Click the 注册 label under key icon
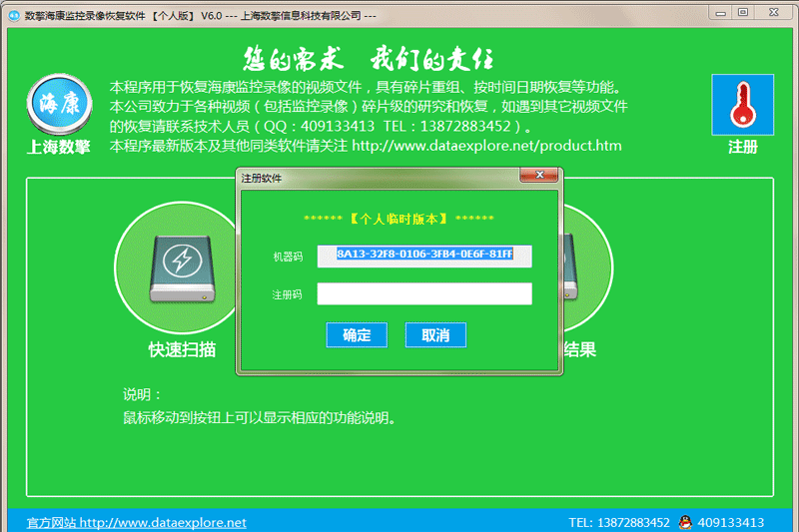799x532 pixels. tap(742, 147)
